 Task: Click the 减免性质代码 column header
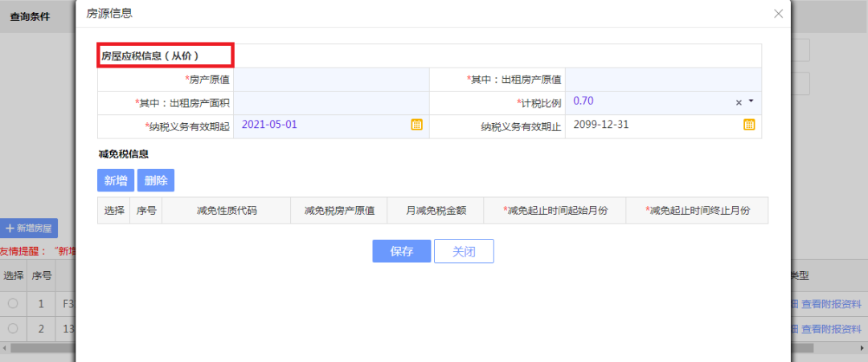tap(227, 211)
